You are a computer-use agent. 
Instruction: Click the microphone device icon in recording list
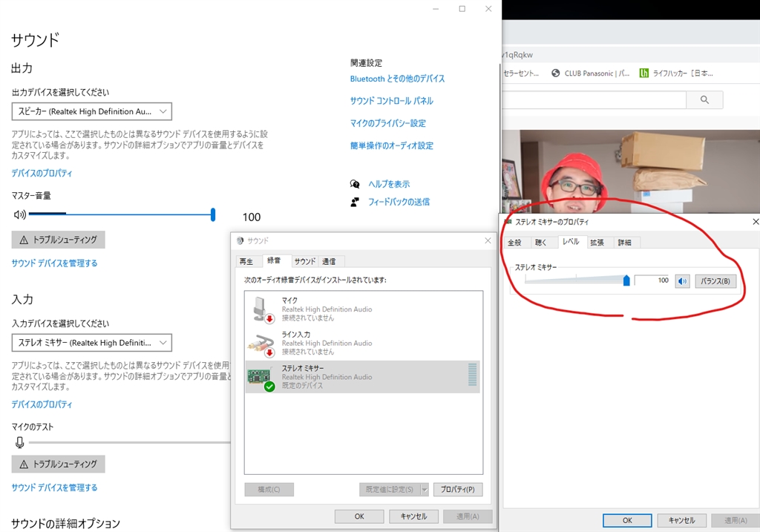[262, 309]
